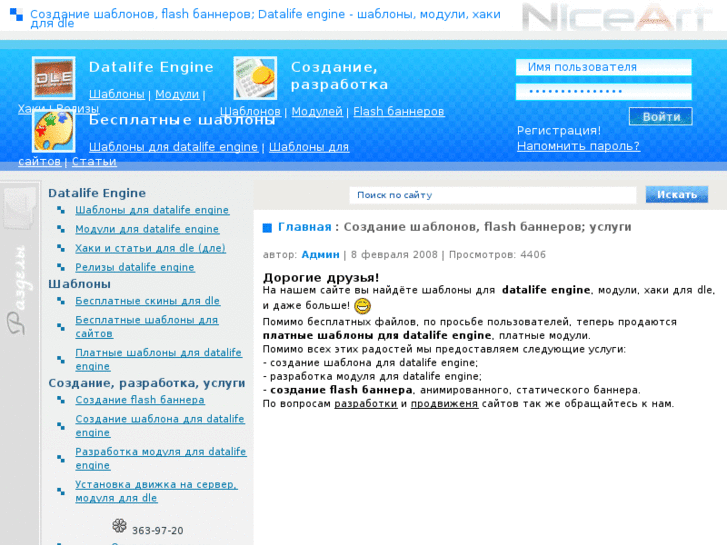Viewport: 727px width, 545px height.
Task: Open sidebar Релизы datalife engine
Action: [x=135, y=267]
